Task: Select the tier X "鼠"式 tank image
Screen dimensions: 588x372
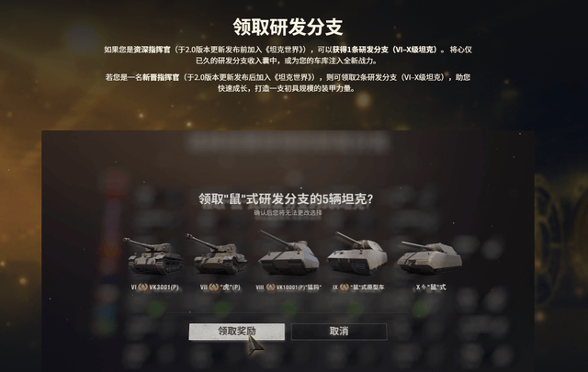Action: [429, 257]
